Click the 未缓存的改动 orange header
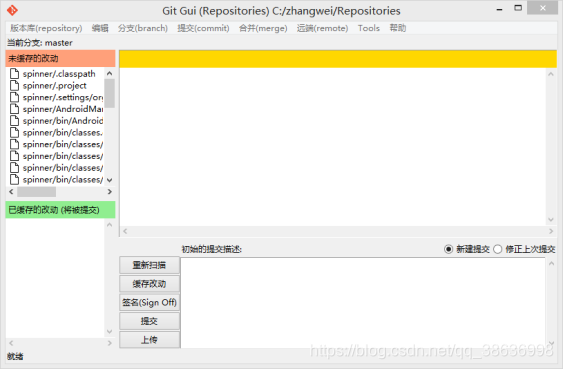 (60, 59)
